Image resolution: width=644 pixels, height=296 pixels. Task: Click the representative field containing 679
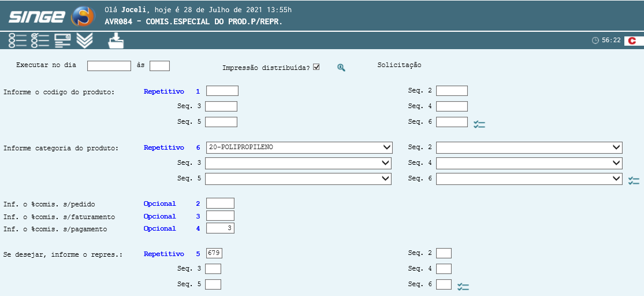pyautogui.click(x=214, y=253)
